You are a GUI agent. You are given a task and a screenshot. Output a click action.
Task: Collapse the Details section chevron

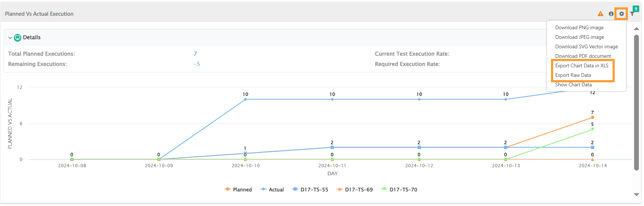tap(10, 38)
